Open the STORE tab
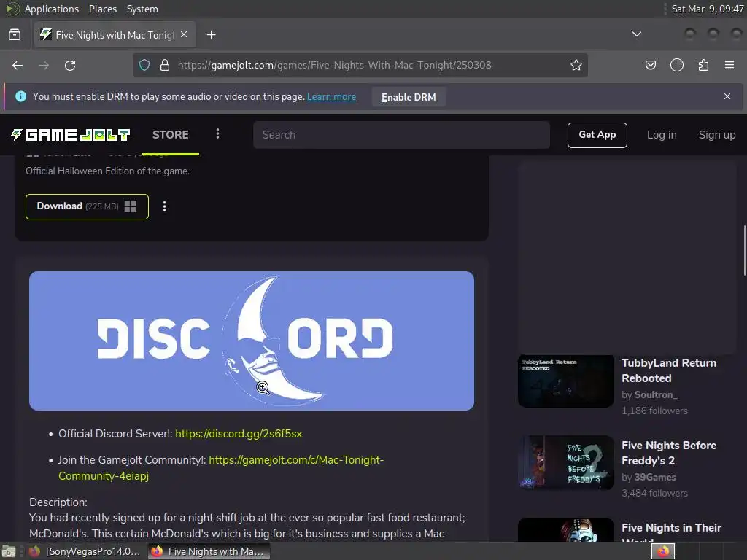Image resolution: width=747 pixels, height=560 pixels. click(x=170, y=135)
